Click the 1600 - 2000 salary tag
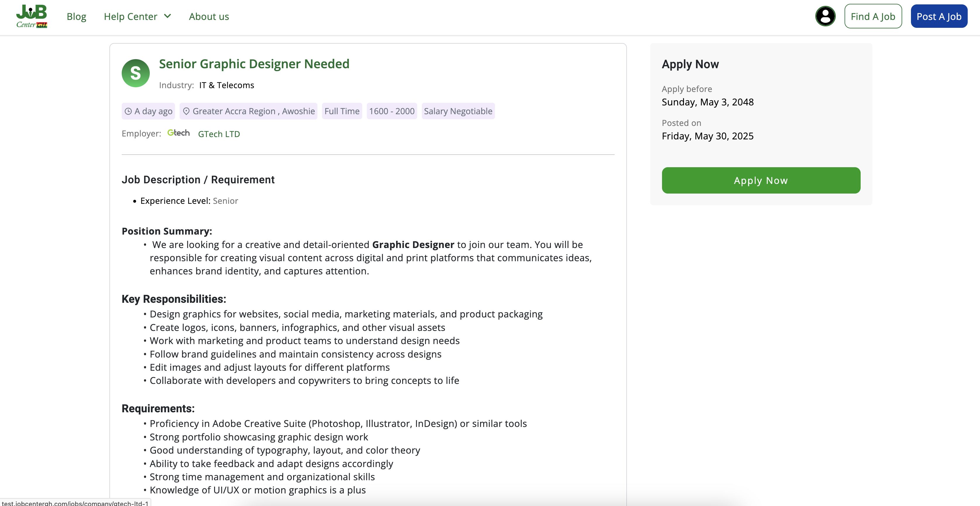 [x=391, y=111]
